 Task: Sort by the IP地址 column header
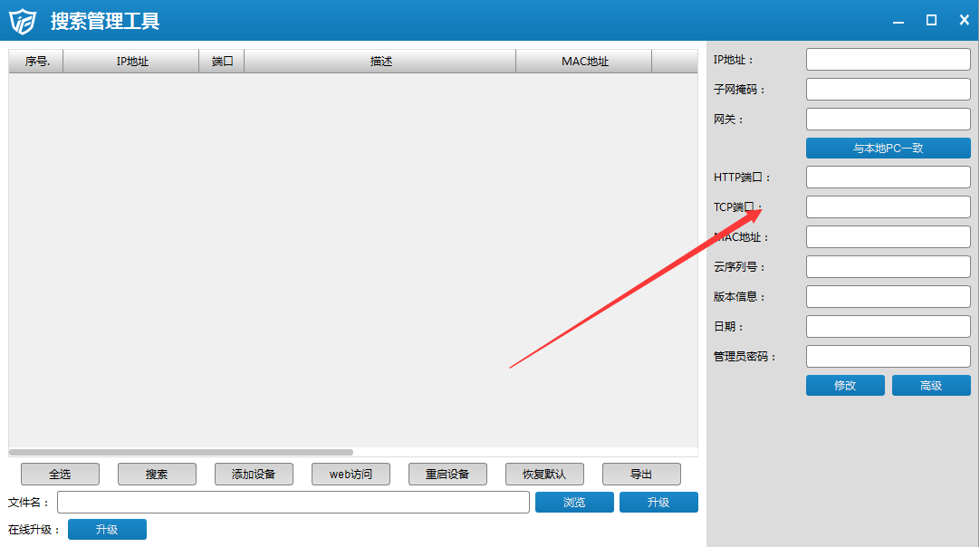pos(131,62)
